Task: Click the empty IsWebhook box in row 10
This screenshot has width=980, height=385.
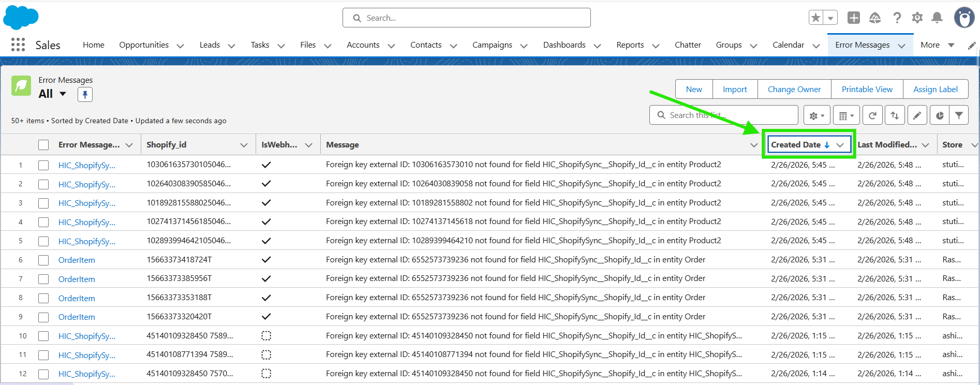Action: point(266,336)
